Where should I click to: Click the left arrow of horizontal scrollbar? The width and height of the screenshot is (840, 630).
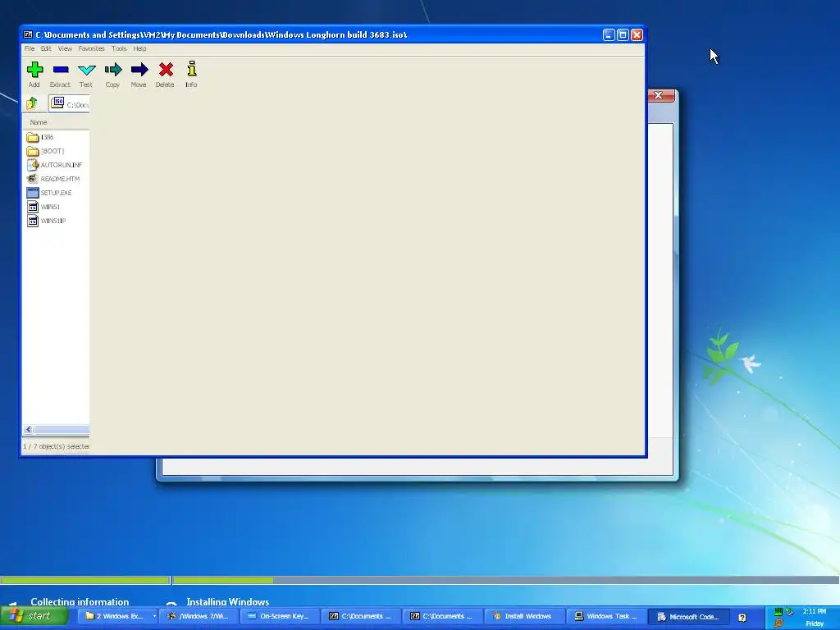(x=29, y=430)
